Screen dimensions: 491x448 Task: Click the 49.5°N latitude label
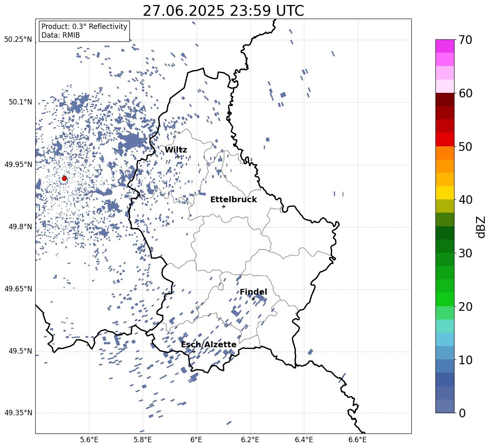(x=20, y=351)
